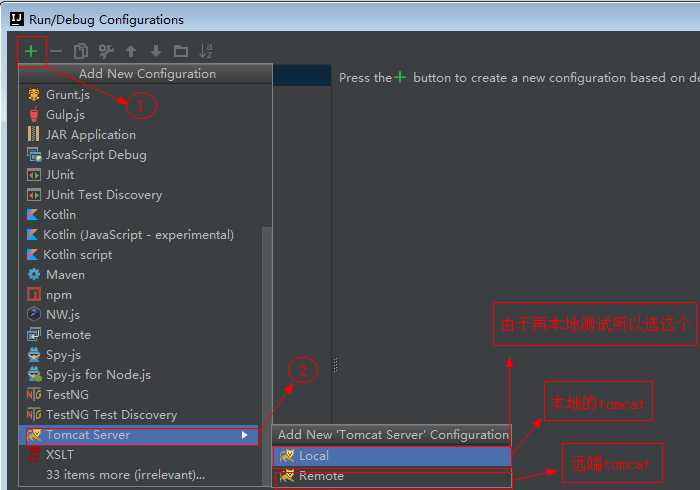Click the configuration list scrollbar thumb
This screenshot has height=490, width=700.
267,355
